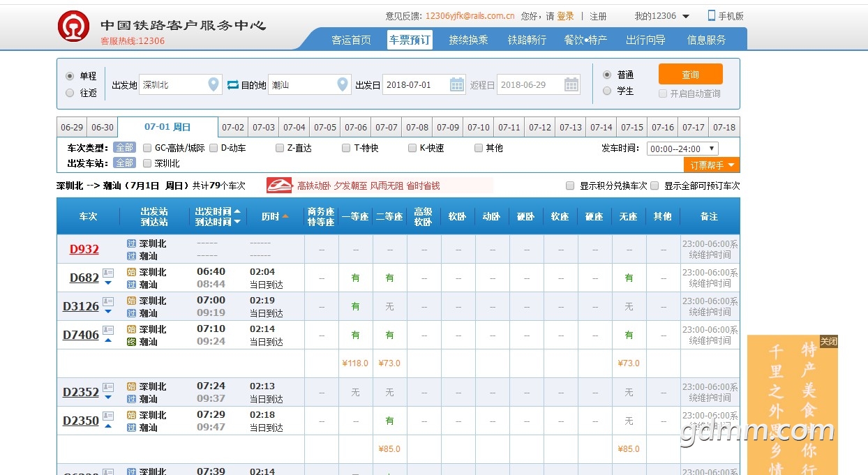The height and width of the screenshot is (475, 868).
Task: Select 单程 one-way radio button
Action: 70,76
